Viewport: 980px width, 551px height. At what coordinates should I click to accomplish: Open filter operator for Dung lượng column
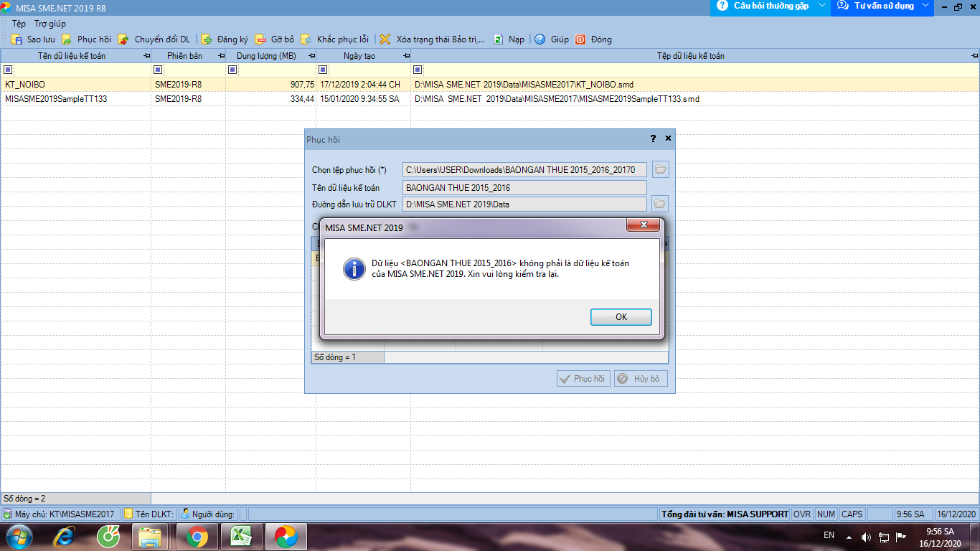[x=232, y=70]
